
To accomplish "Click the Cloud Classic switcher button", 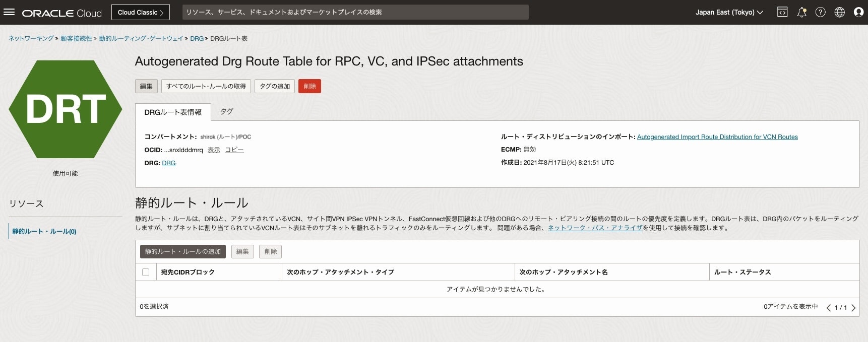I will coord(141,12).
